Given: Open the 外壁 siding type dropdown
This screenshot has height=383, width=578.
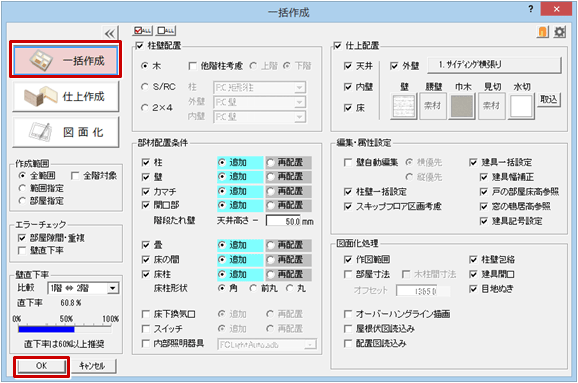Looking at the screenshot, I should tap(494, 65).
